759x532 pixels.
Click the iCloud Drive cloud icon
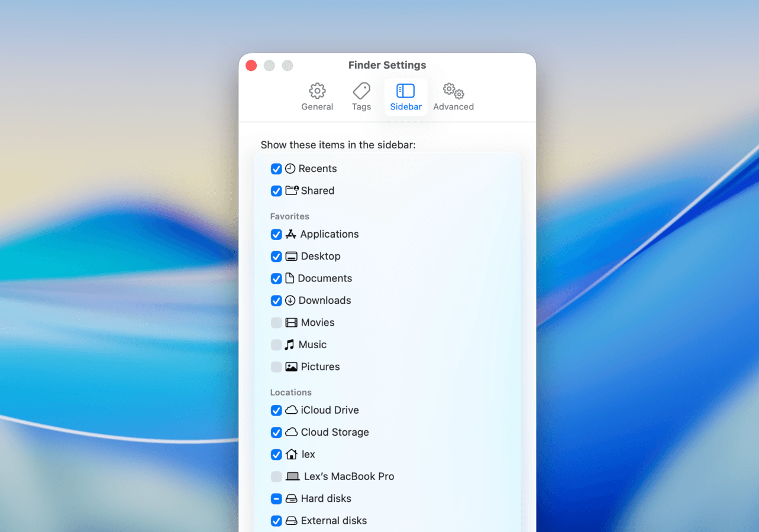pos(290,410)
